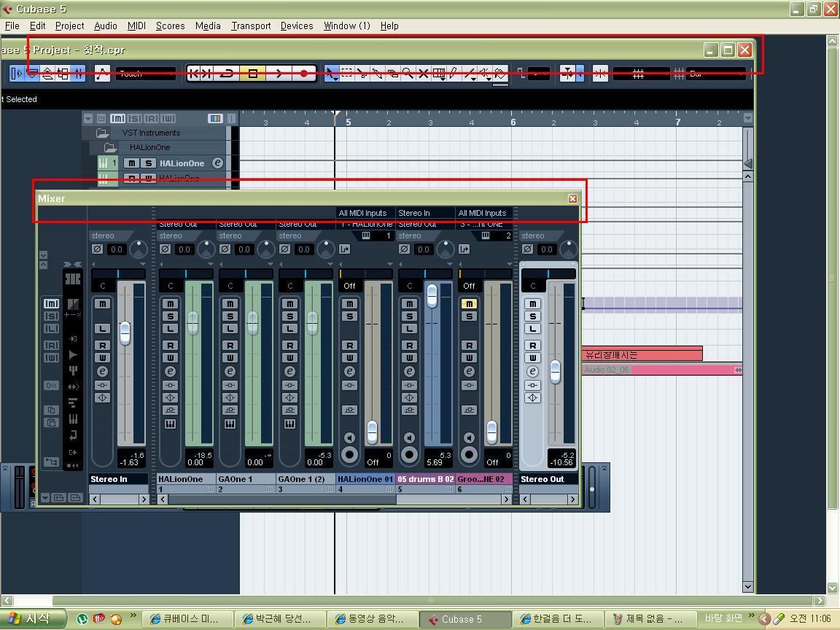Screen dimensions: 840x630
Task: Click the transport Stop button
Action: (x=252, y=74)
